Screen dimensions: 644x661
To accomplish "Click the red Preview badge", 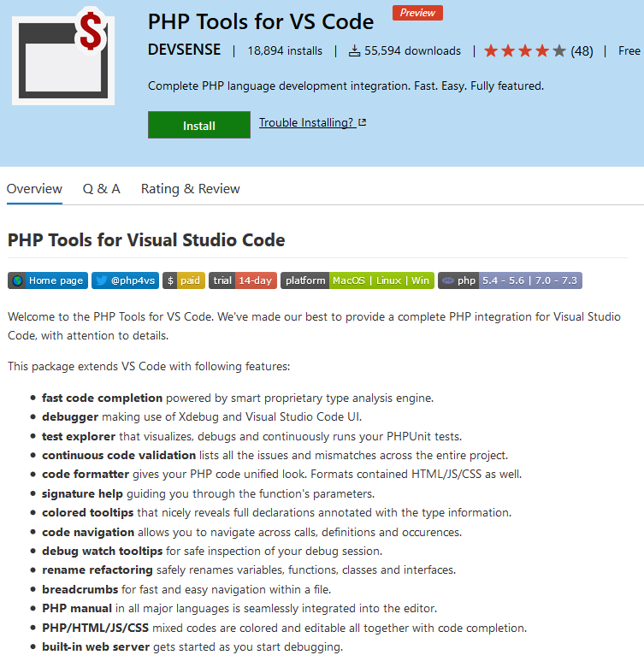I will (417, 13).
